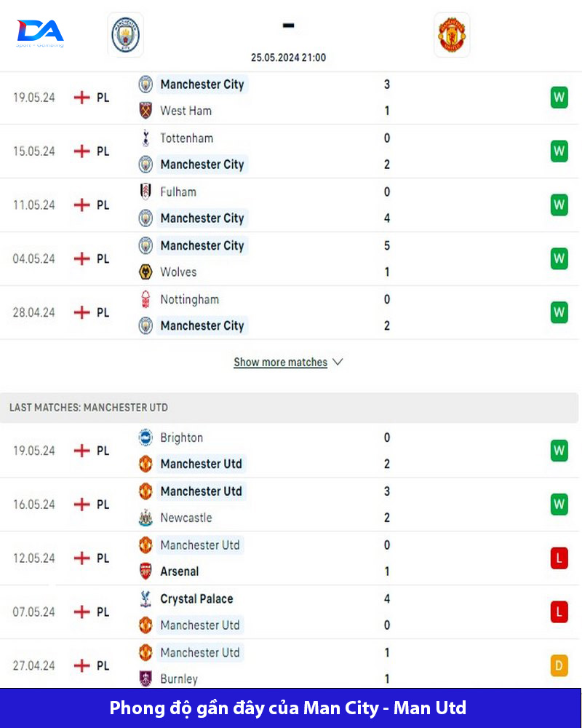Open the Nottingham team name

[x=189, y=299]
